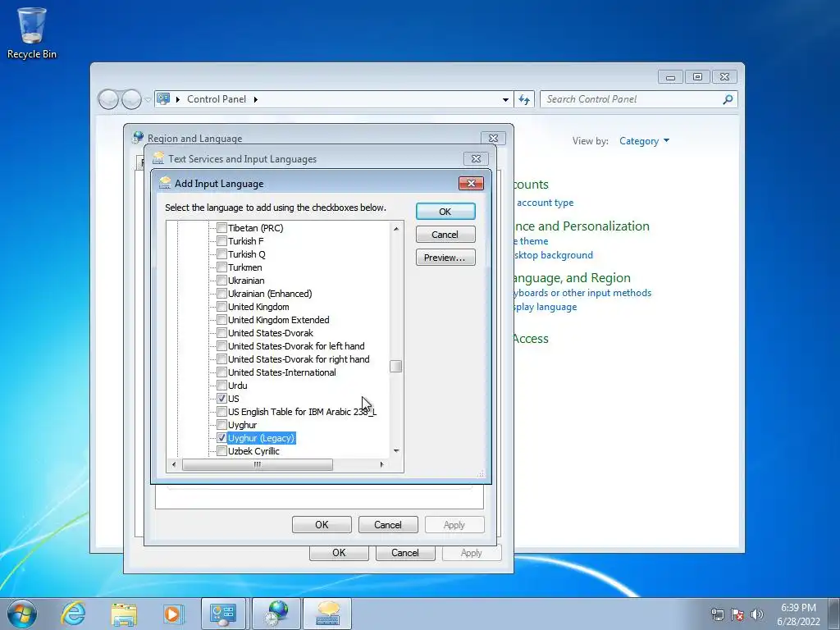Click the Control Panel address bar icon
The image size is (840, 630).
point(163,99)
